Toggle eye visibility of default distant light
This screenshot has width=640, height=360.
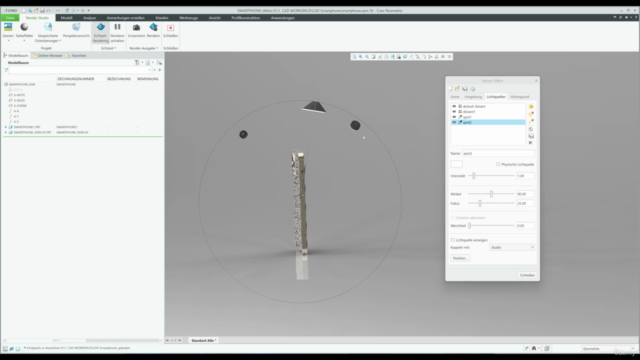(x=454, y=106)
